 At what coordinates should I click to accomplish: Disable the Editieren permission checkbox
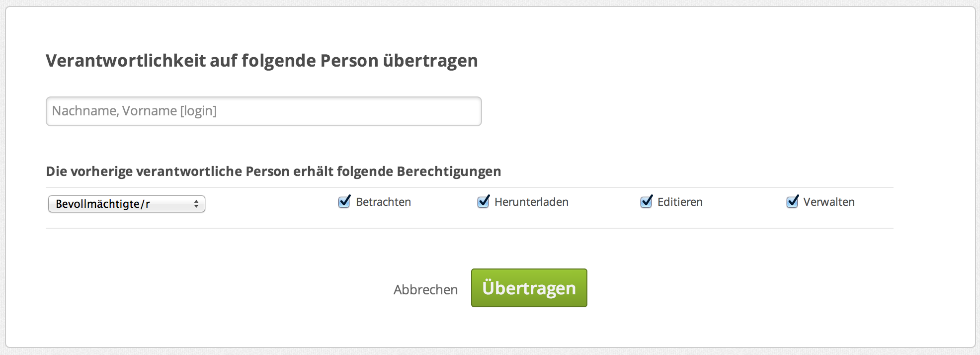(x=646, y=202)
